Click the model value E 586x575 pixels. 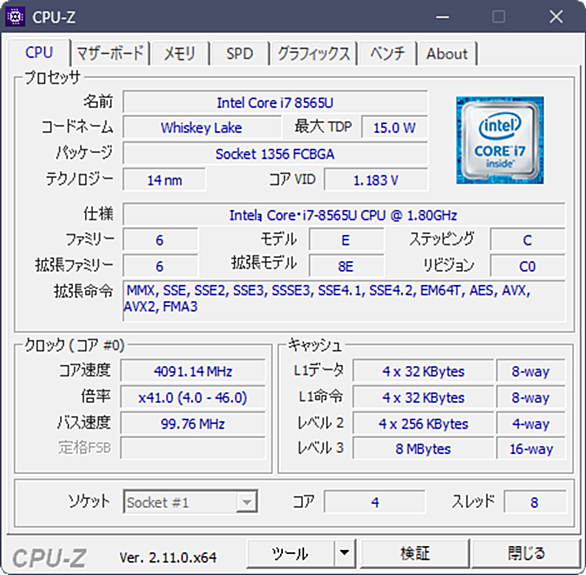[346, 239]
